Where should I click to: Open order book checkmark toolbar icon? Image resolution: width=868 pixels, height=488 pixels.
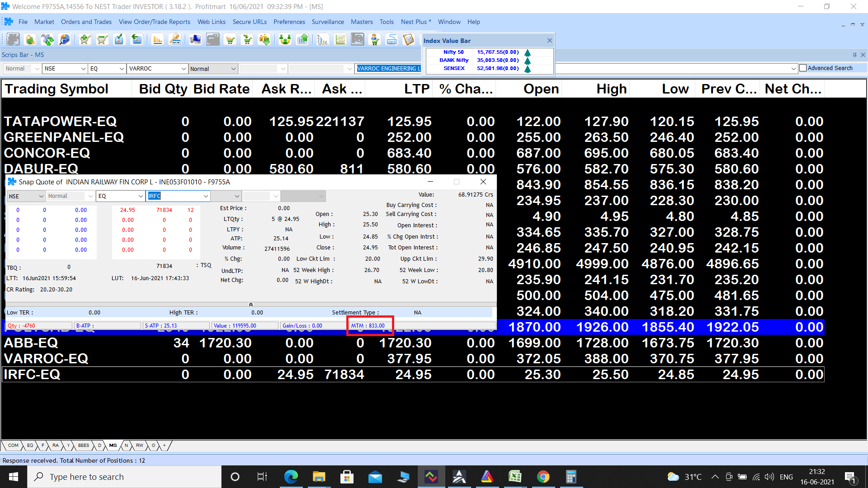coord(119,40)
